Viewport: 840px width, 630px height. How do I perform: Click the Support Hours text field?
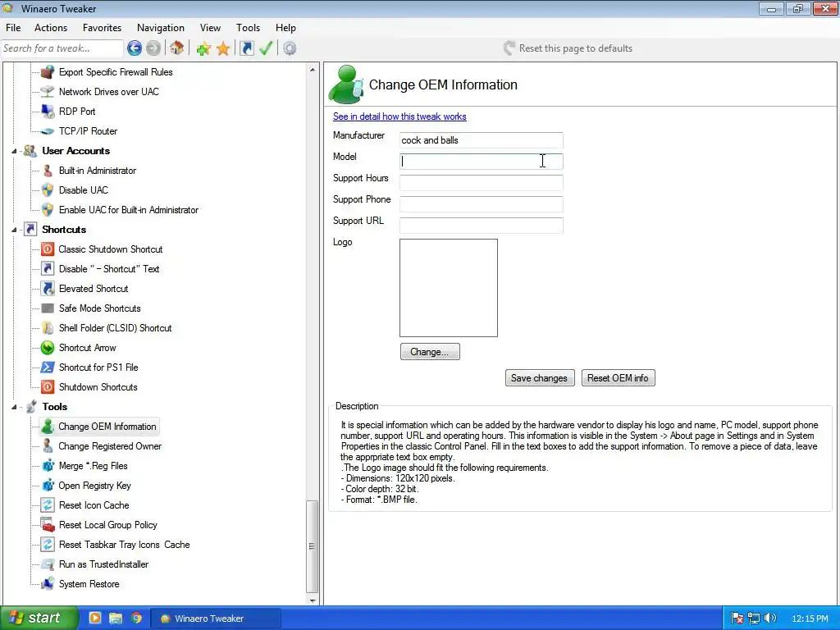(x=481, y=183)
